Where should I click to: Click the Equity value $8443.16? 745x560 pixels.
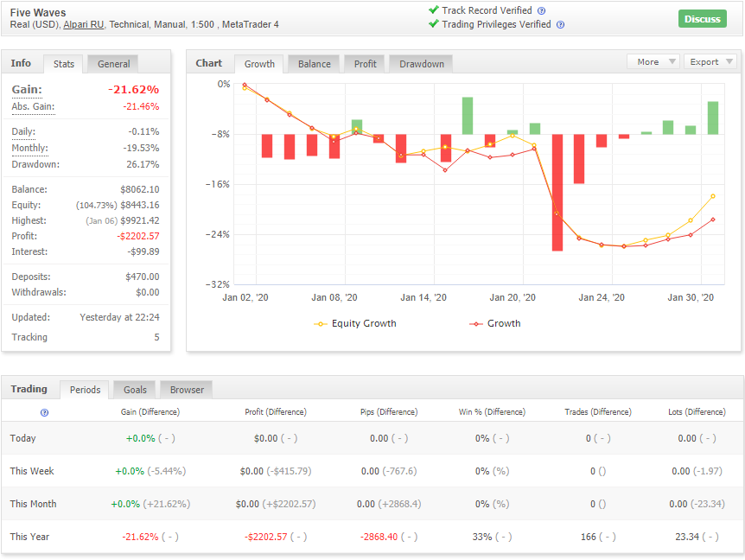[x=140, y=205]
